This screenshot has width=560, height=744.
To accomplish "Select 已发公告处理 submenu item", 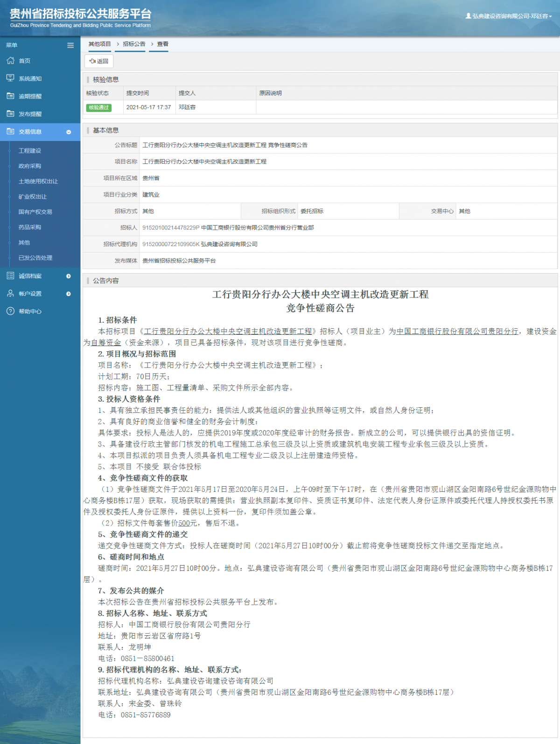I will [35, 258].
